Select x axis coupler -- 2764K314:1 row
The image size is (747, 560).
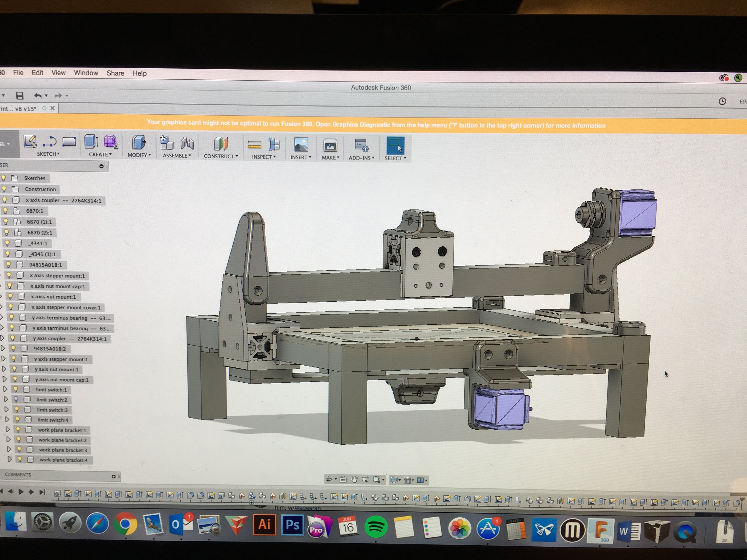point(63,200)
